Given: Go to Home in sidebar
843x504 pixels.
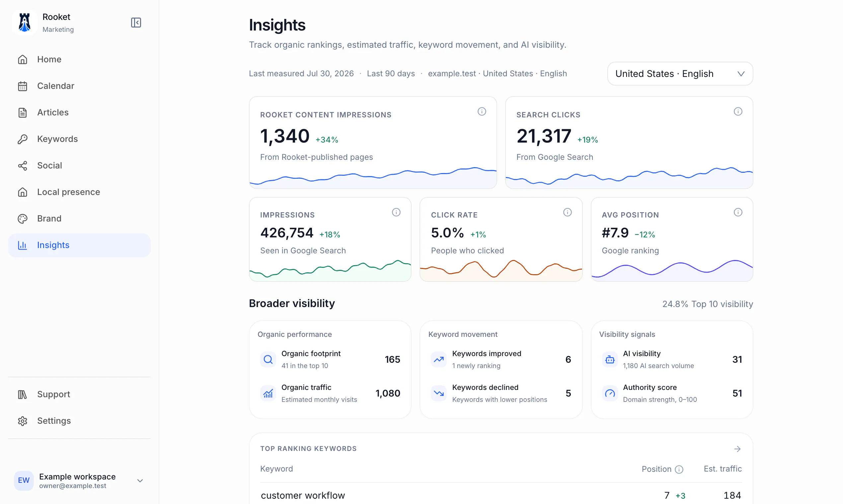Looking at the screenshot, I should click(79, 59).
